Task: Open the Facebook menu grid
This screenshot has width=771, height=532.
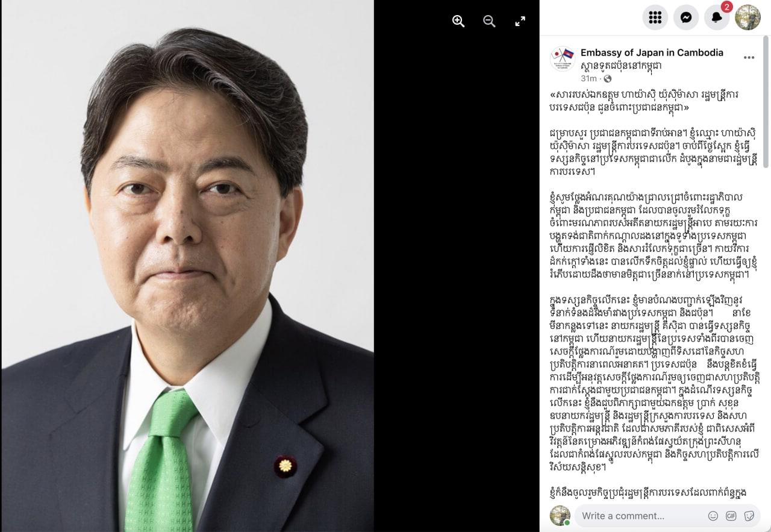Action: [x=655, y=17]
